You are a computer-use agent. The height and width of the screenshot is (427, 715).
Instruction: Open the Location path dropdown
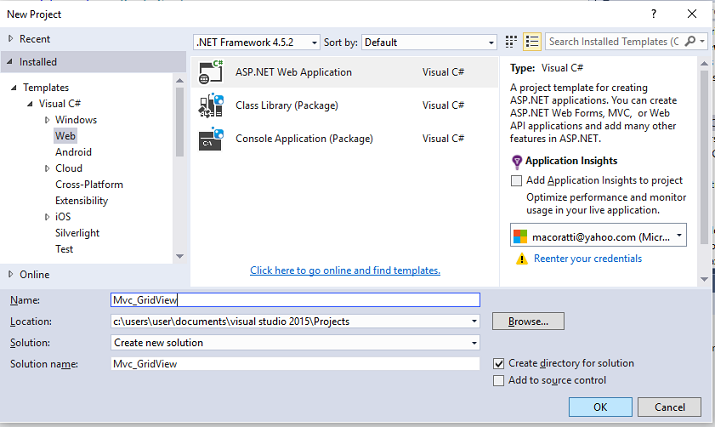coord(474,321)
